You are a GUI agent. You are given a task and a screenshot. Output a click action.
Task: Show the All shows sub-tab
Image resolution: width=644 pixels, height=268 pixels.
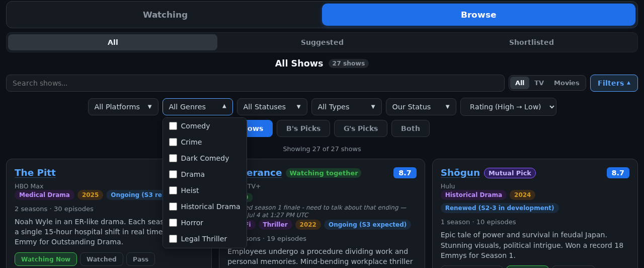point(113,42)
